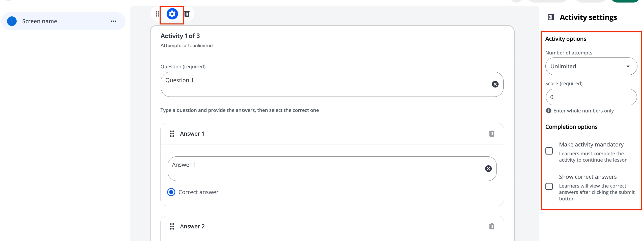Click into the Answer 1 text field

325,169
